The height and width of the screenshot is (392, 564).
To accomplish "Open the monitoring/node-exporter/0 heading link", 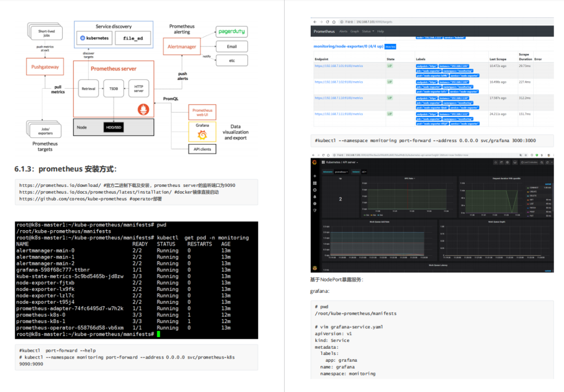I will coord(348,46).
